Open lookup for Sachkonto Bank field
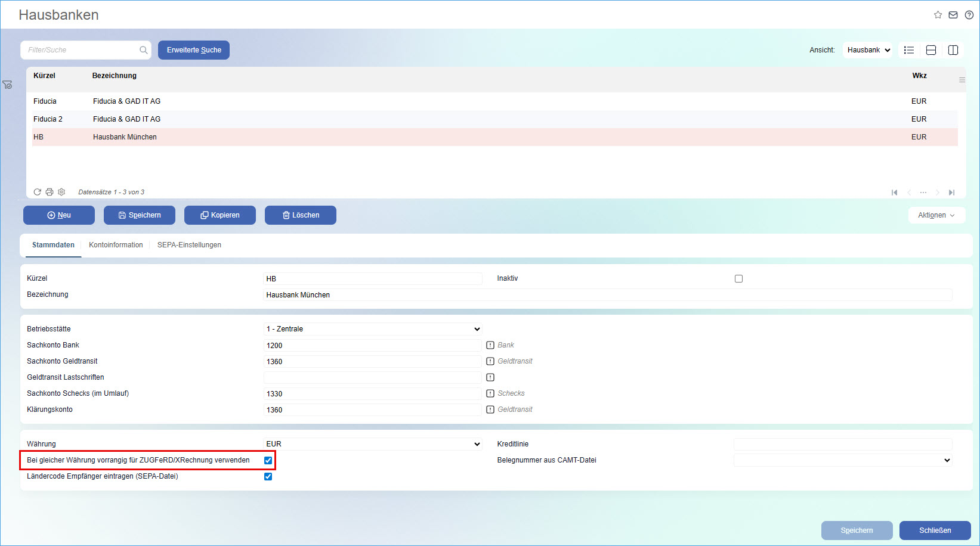 [490, 345]
